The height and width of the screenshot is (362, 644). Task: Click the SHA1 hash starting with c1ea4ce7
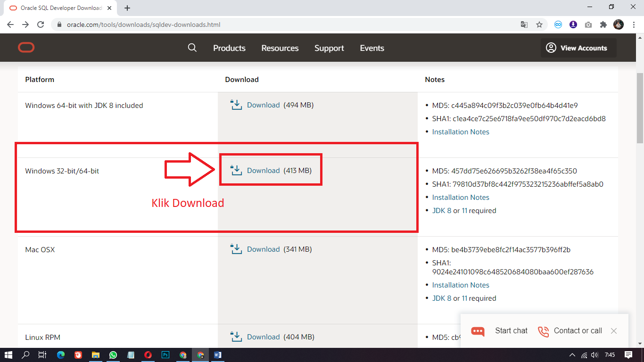pos(529,119)
